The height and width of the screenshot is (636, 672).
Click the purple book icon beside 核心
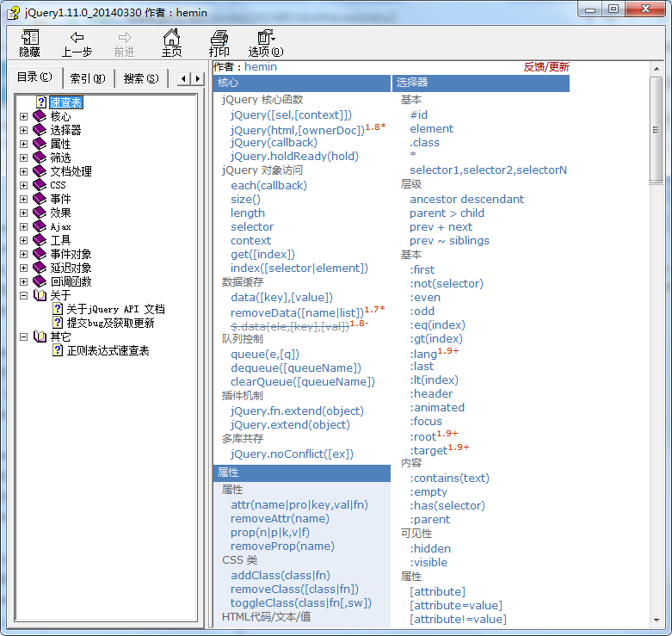[40, 116]
